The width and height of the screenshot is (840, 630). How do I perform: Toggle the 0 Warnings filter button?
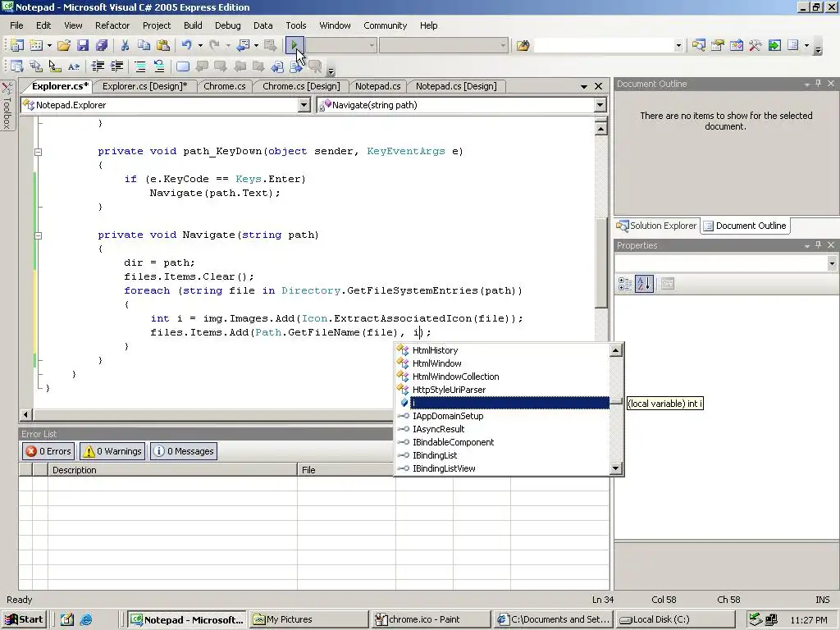(112, 451)
